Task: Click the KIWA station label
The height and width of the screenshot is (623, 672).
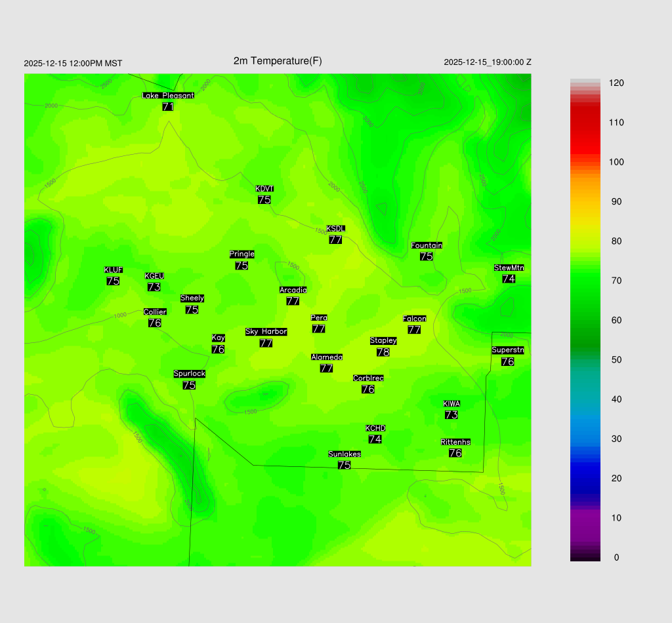Action: click(x=451, y=403)
